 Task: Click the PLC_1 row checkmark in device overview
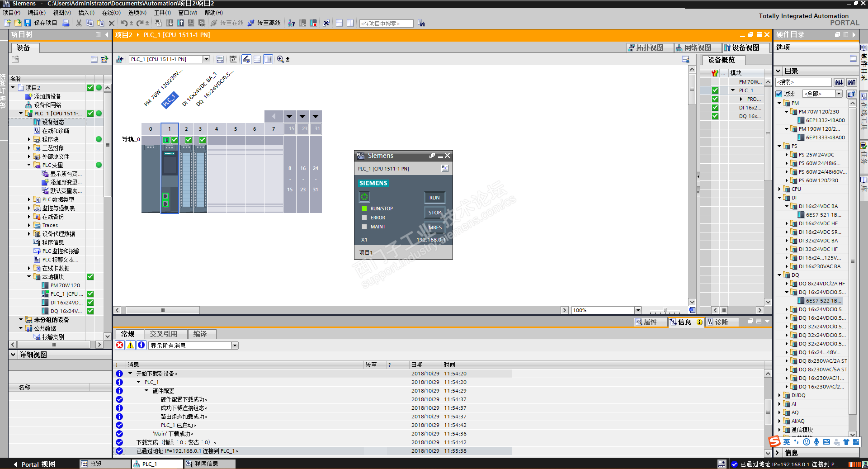tap(715, 90)
